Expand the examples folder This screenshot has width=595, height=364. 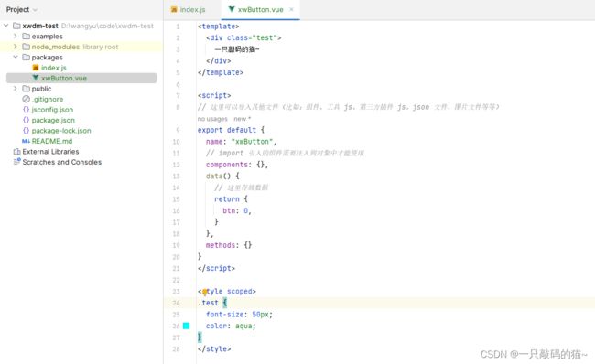pos(16,36)
